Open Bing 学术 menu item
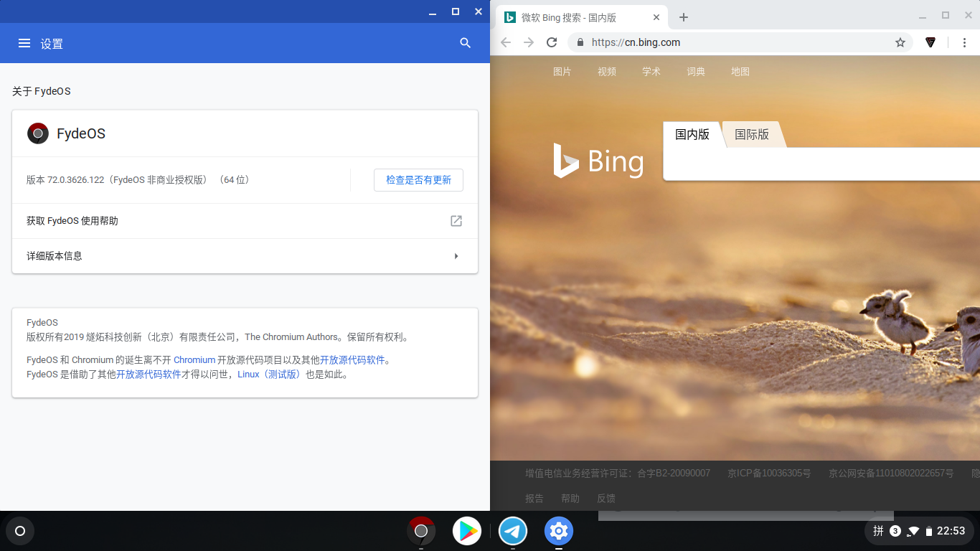The image size is (980, 551). tap(651, 72)
